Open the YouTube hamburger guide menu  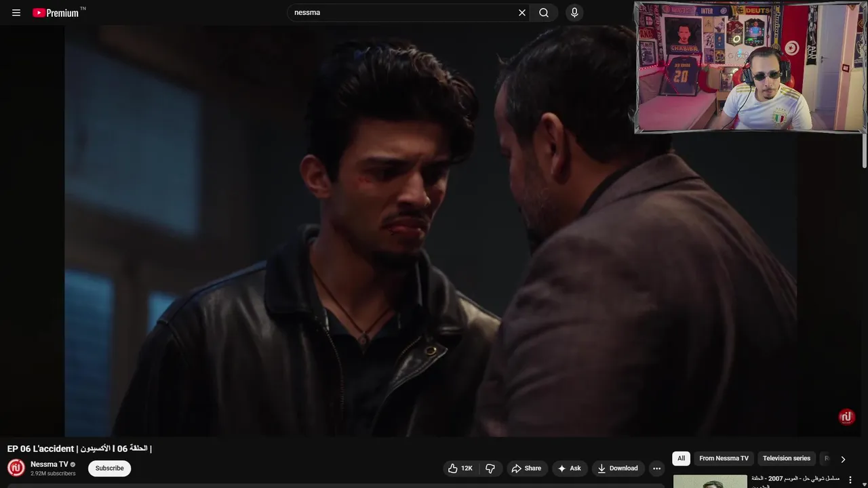16,13
